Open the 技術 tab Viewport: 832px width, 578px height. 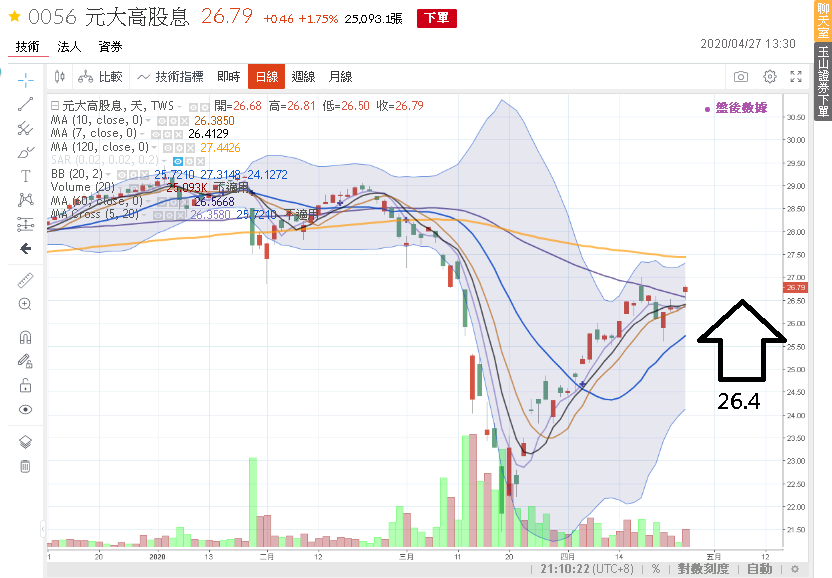[28, 47]
